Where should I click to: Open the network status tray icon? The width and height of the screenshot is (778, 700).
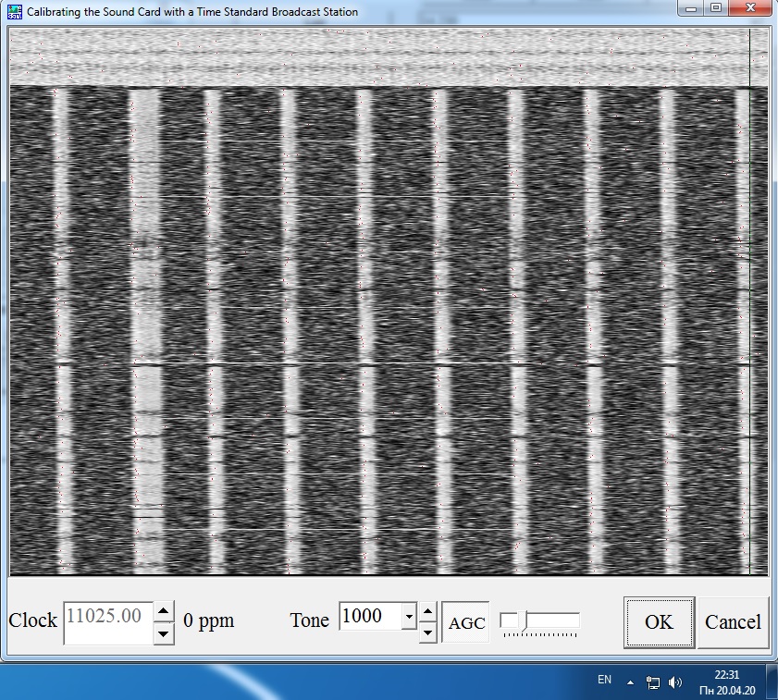(653, 682)
